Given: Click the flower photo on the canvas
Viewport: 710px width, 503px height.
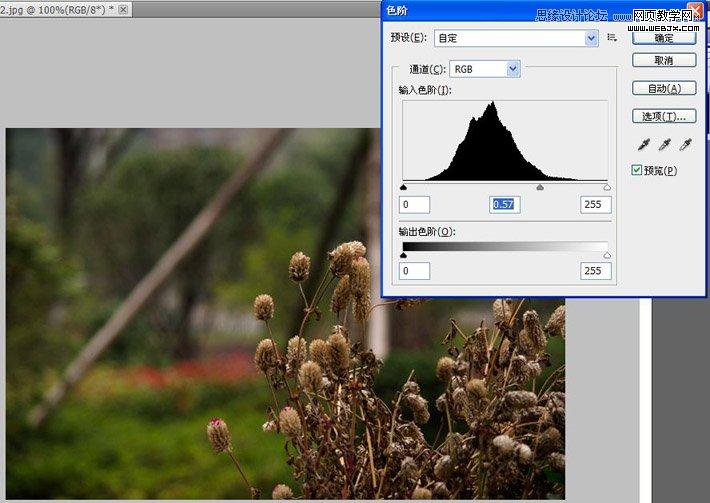Looking at the screenshot, I should click(x=285, y=314).
